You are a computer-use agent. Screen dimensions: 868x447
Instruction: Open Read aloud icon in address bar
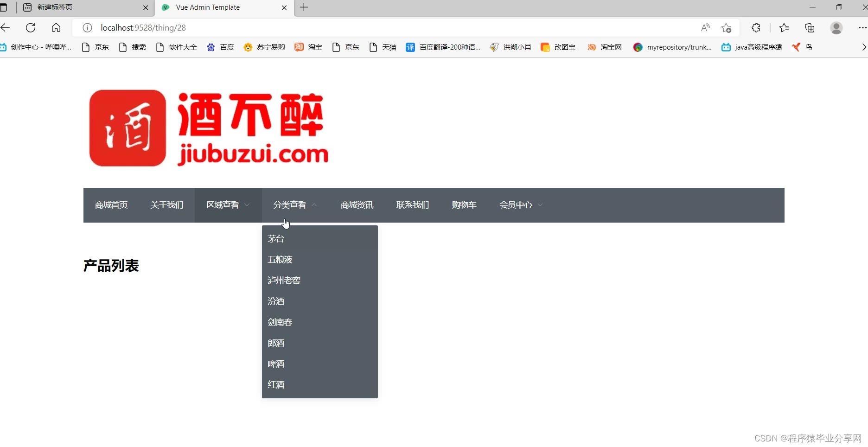pyautogui.click(x=705, y=28)
